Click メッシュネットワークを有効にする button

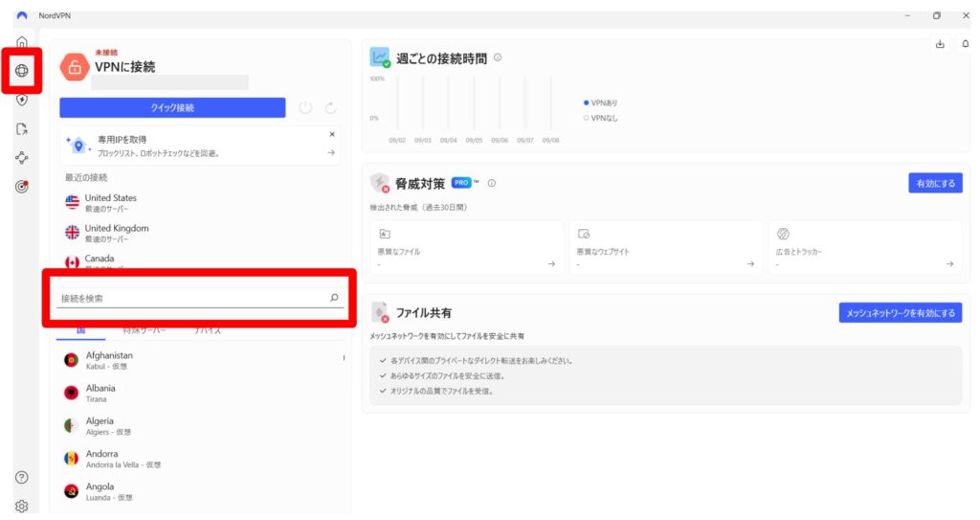[900, 313]
